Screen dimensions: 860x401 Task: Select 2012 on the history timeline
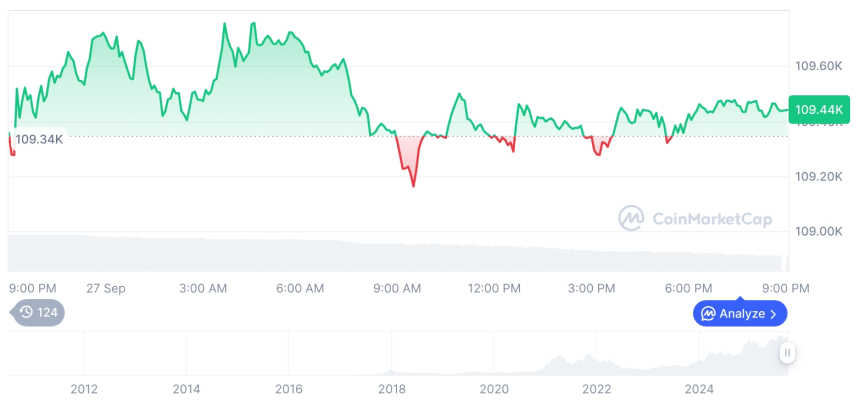point(84,388)
